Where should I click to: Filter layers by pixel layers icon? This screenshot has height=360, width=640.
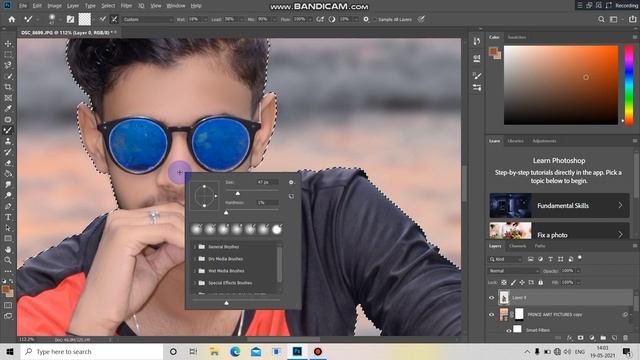click(530, 259)
